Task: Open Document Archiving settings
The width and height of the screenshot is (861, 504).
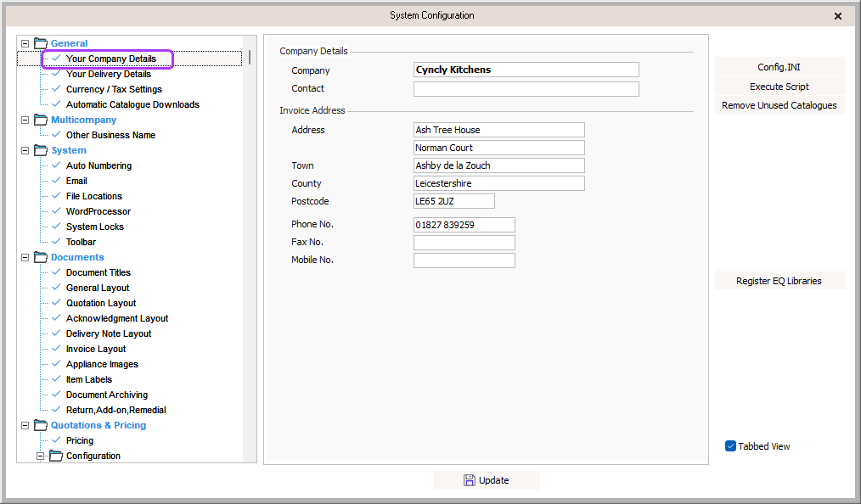Action: [x=106, y=395]
